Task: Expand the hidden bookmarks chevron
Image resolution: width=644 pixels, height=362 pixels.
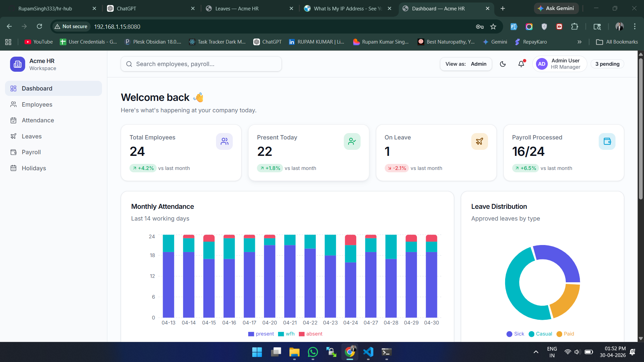Action: point(579,42)
